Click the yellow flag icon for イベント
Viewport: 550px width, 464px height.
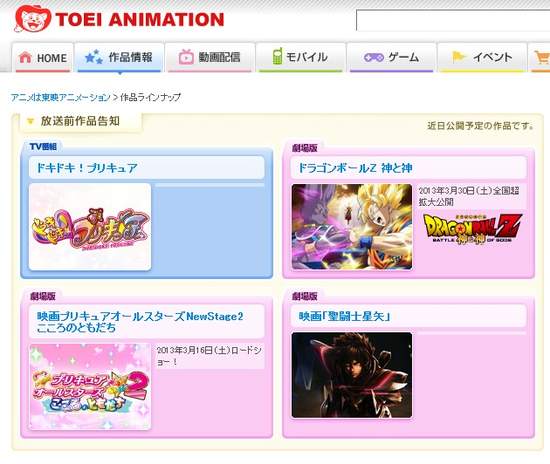pos(458,57)
